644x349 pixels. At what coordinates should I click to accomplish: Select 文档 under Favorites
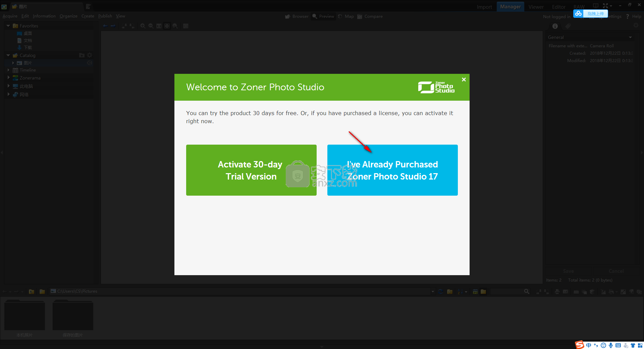(28, 40)
